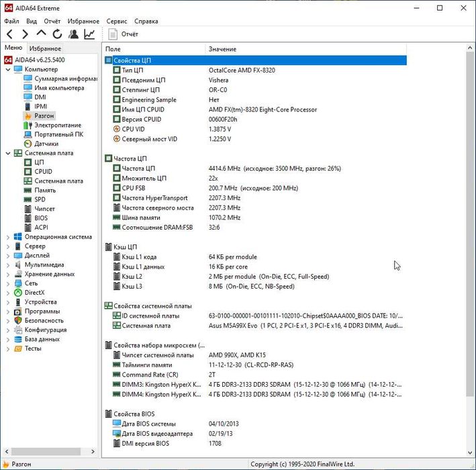476x470 pixels.
Task: Go forward with the right arrow toolbar icon
Action: click(26, 34)
